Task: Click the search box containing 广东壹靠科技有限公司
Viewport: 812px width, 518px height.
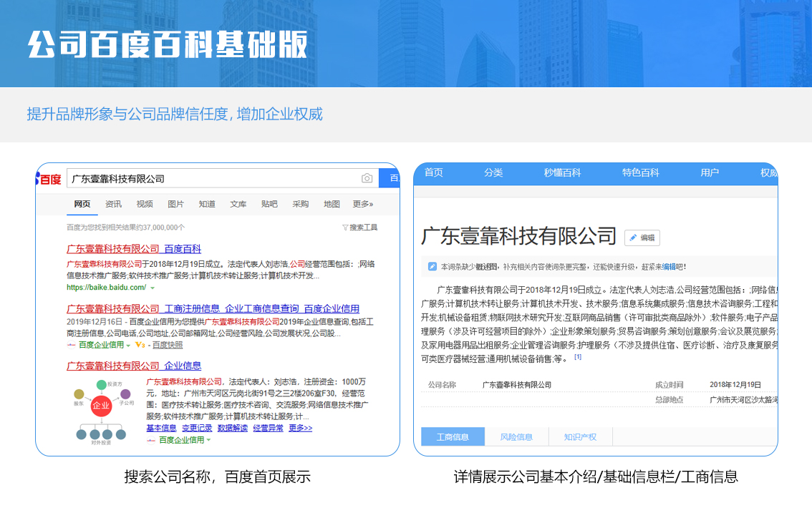Action: pyautogui.click(x=223, y=179)
